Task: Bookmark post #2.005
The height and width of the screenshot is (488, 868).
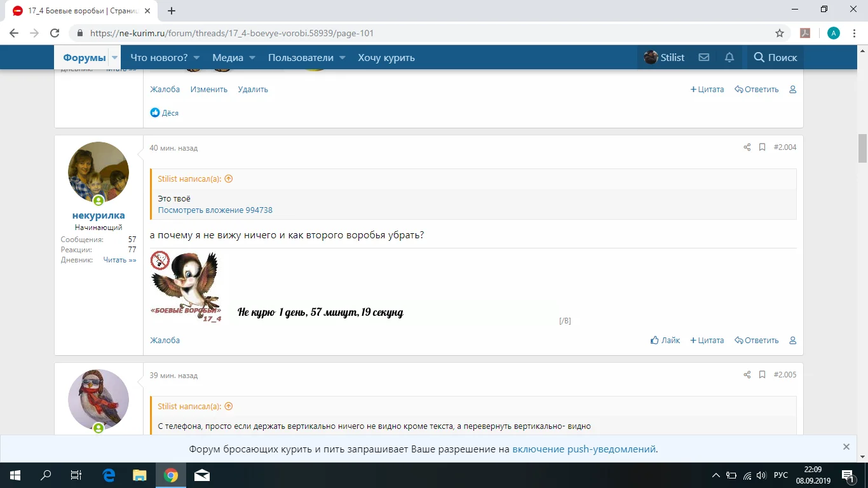Action: (762, 375)
